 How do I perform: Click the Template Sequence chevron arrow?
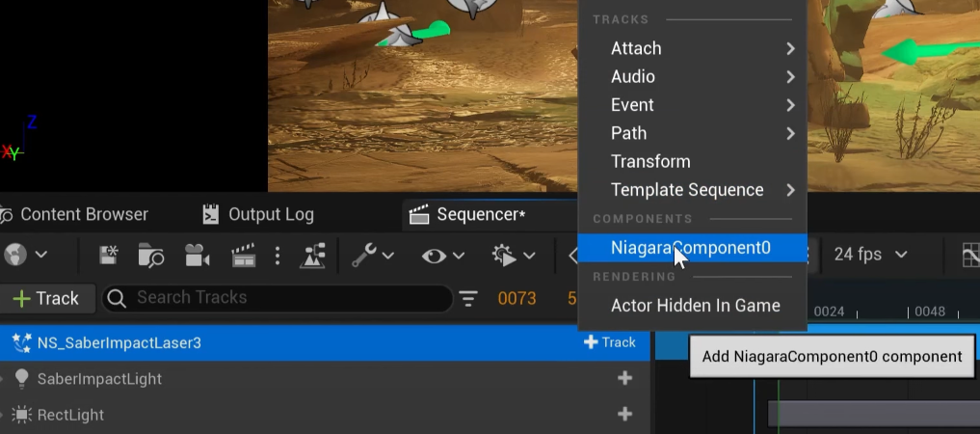(x=790, y=189)
